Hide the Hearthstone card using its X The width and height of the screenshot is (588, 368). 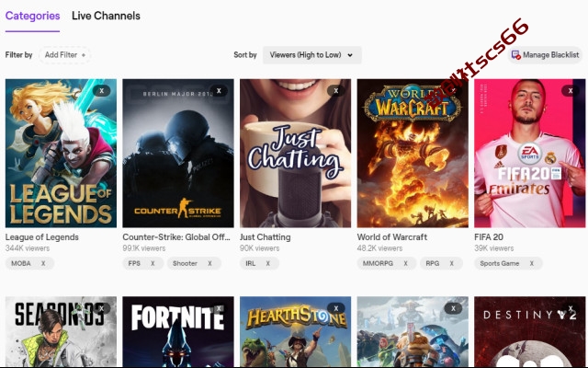336,308
